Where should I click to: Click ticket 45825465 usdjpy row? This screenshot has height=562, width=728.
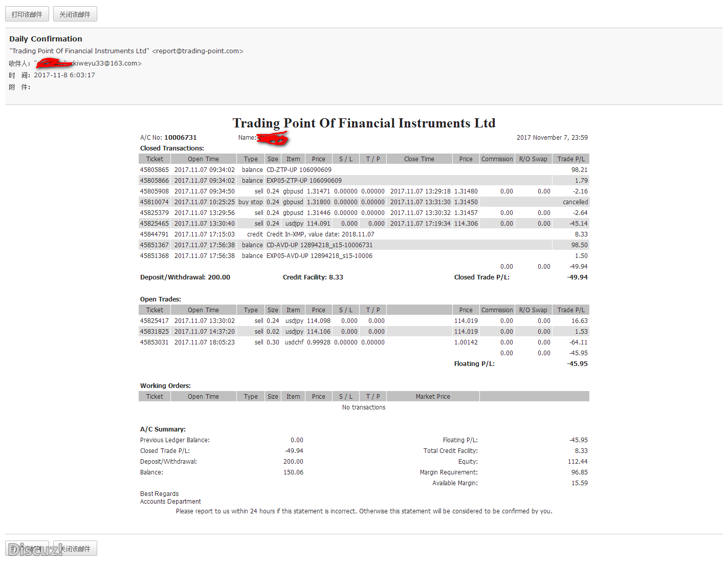[364, 224]
